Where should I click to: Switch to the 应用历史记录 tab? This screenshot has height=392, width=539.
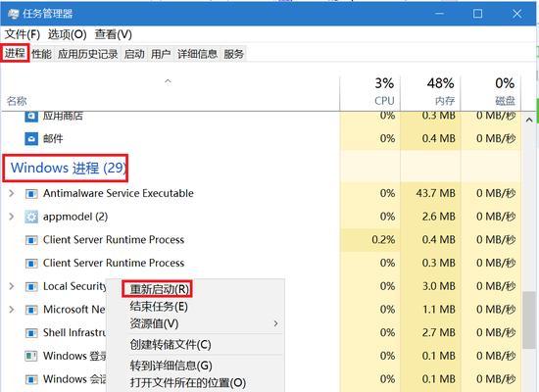[88, 54]
